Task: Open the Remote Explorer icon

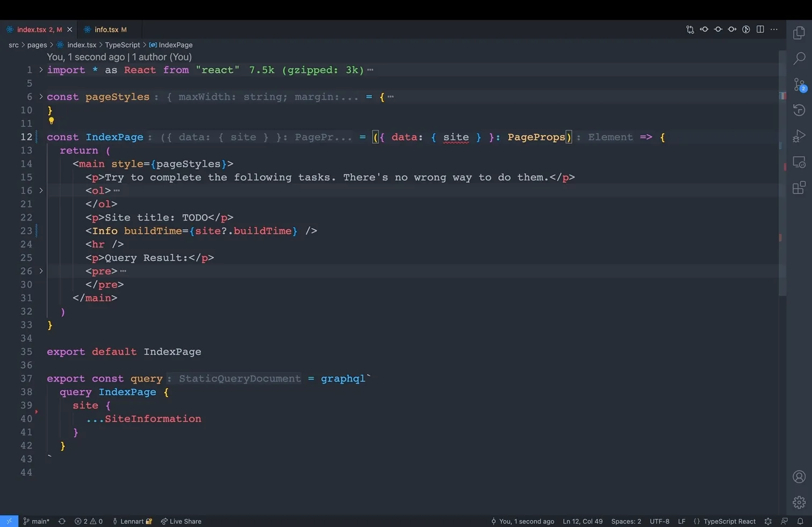Action: [x=800, y=162]
